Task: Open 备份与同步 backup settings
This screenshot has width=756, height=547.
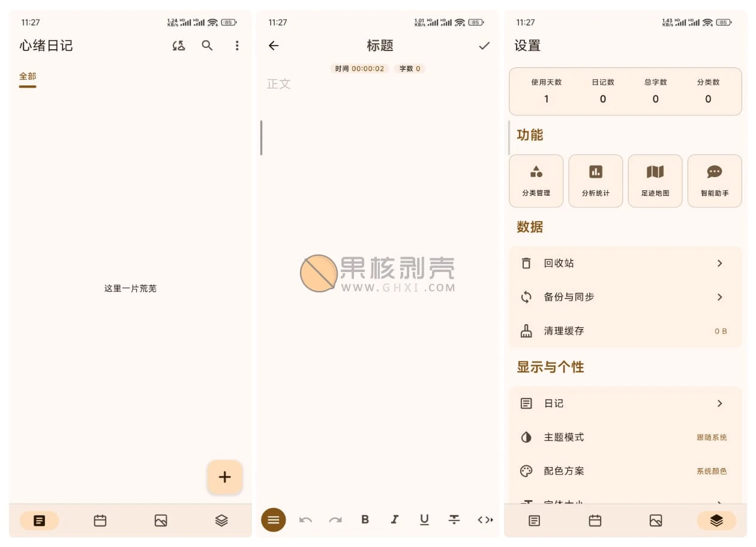Action: click(626, 297)
